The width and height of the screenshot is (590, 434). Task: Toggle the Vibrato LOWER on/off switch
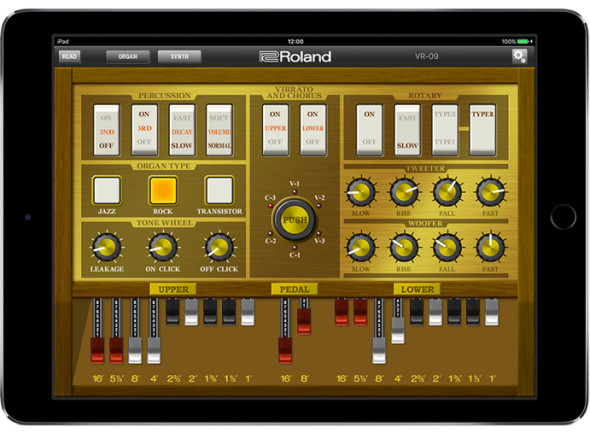click(313, 130)
